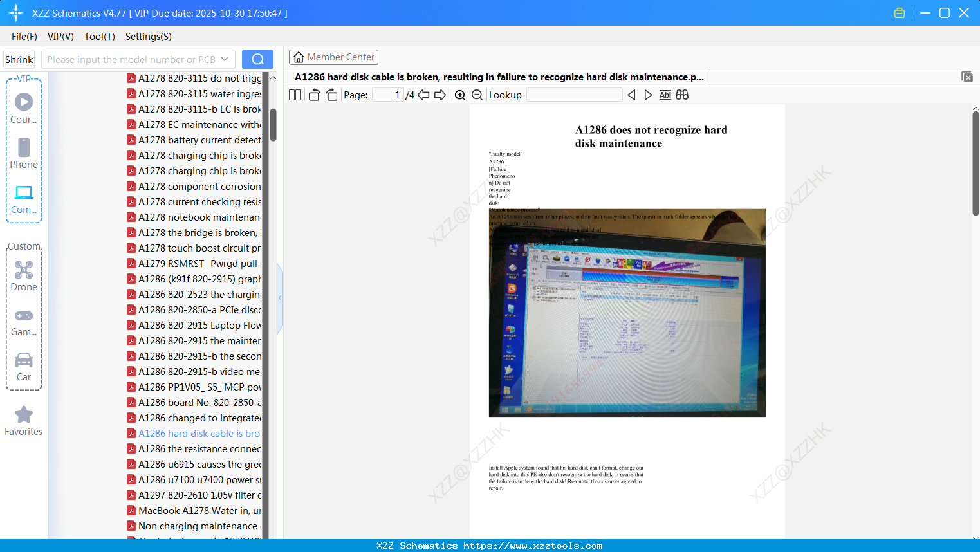Open the Courses category in sidebar
The image size is (980, 552).
(24, 109)
